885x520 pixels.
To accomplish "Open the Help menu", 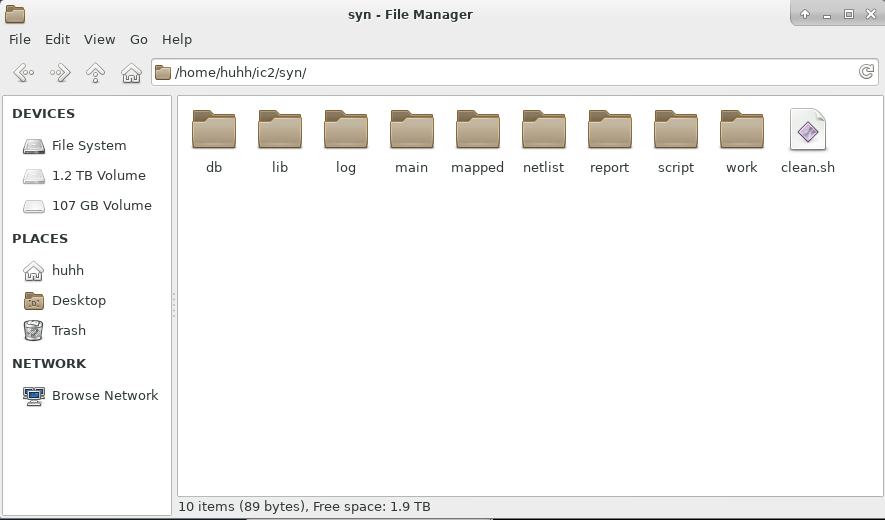I will 177,39.
